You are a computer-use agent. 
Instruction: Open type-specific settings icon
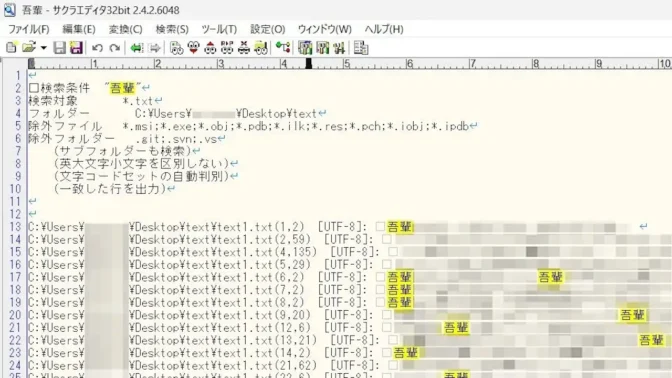[305, 48]
